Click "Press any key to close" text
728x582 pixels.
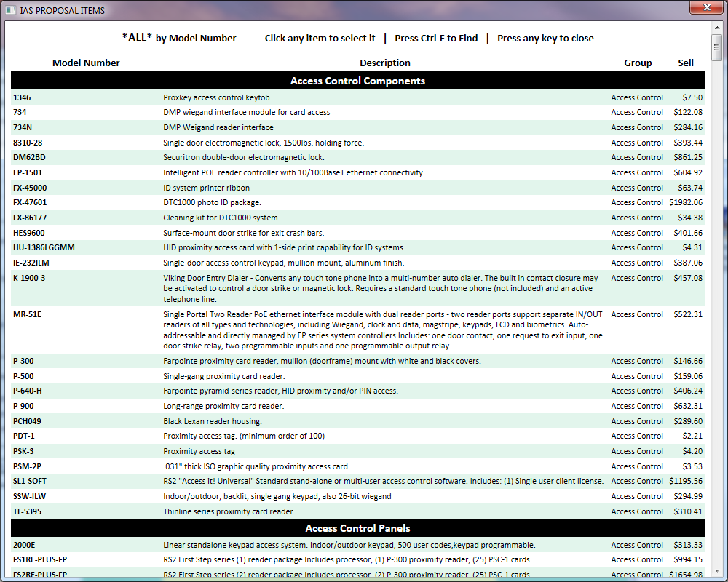point(545,38)
